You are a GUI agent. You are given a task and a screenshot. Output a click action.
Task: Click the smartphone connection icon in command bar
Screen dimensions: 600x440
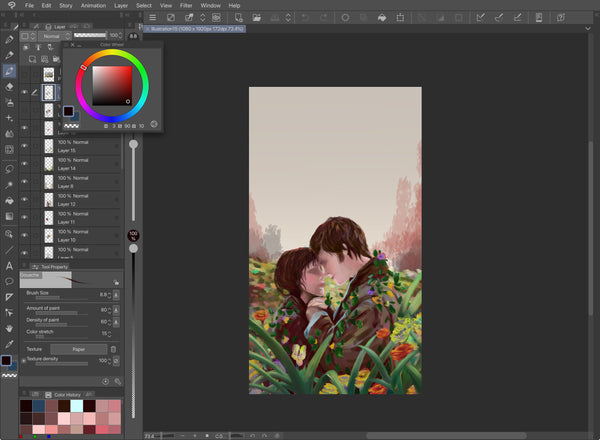539,18
